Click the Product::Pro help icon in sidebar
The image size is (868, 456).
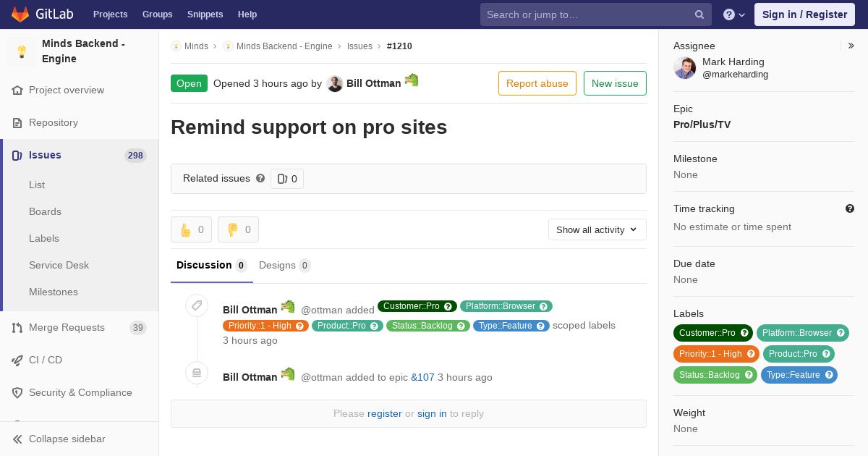click(826, 354)
